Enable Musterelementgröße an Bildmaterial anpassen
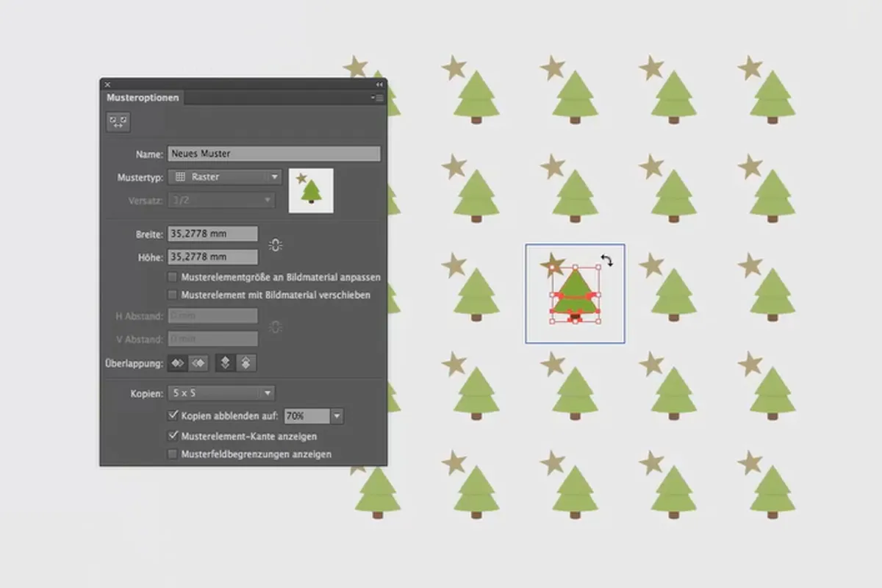 (x=173, y=277)
